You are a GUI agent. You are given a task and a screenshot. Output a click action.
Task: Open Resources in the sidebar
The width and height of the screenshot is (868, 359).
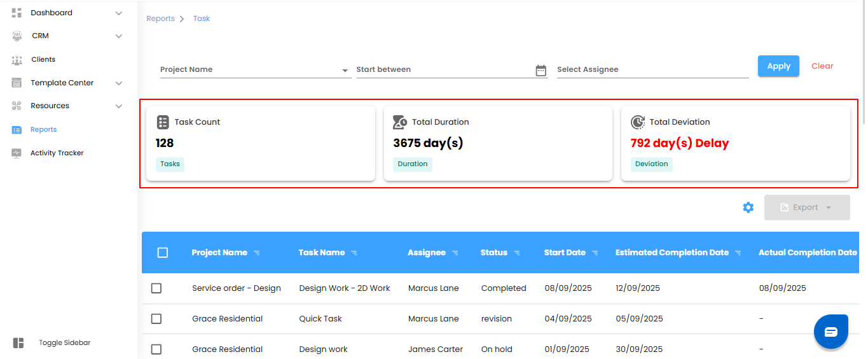click(x=50, y=106)
